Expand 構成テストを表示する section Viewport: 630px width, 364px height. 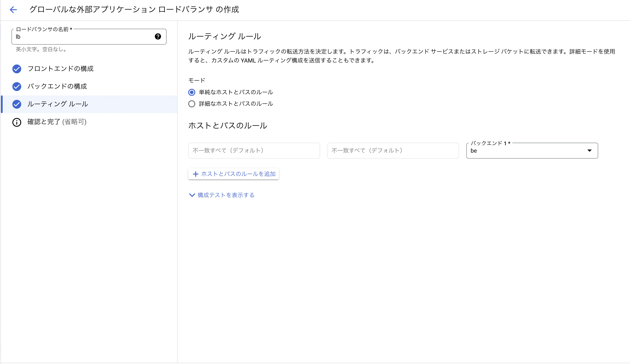(222, 195)
